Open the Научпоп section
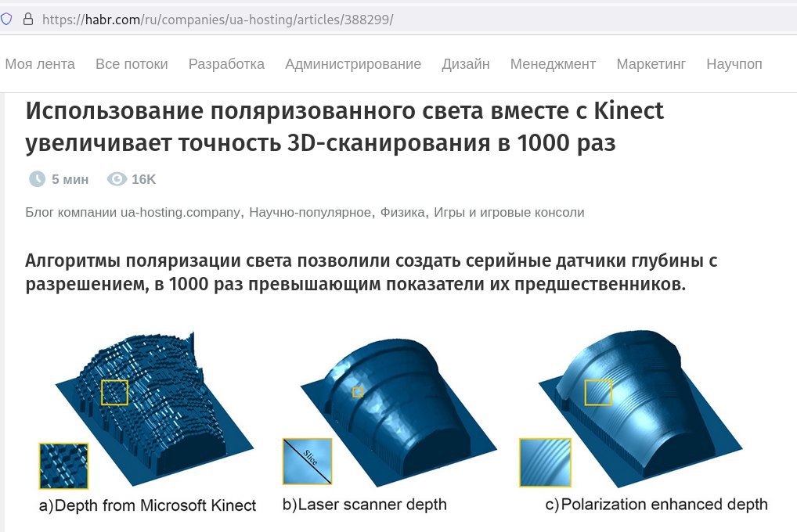The image size is (797, 532). 734,64
